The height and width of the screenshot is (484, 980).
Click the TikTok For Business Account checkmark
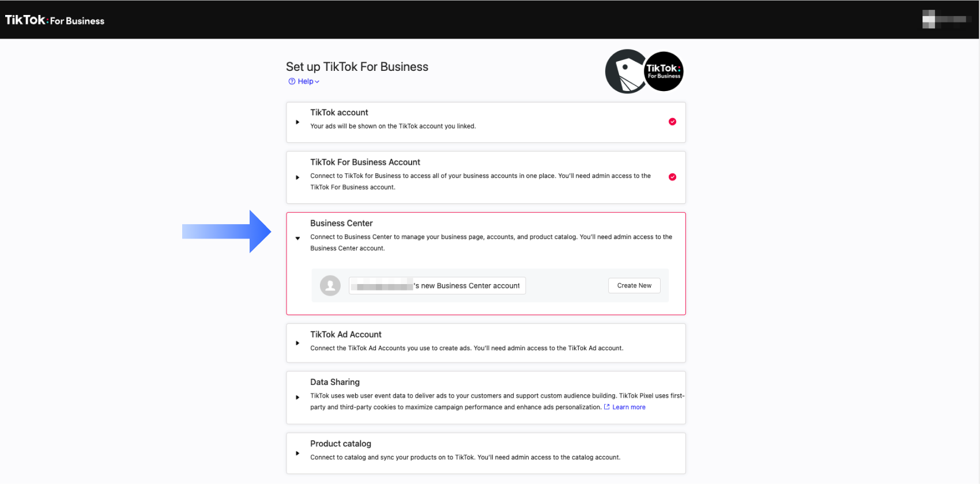click(672, 177)
